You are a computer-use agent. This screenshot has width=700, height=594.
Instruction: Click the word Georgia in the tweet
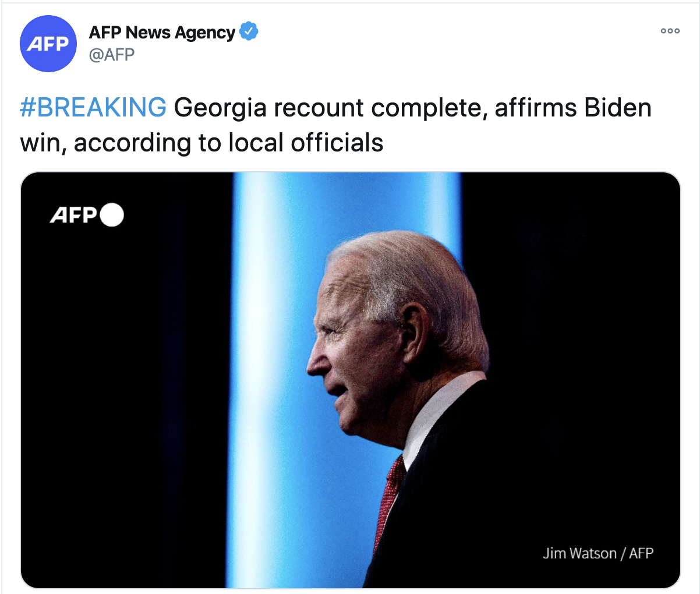(x=219, y=108)
